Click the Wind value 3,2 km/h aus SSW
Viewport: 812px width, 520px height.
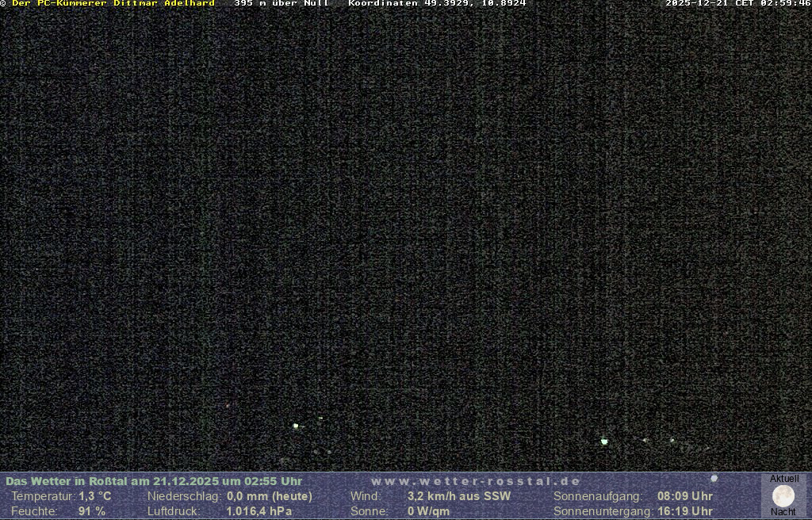point(459,496)
